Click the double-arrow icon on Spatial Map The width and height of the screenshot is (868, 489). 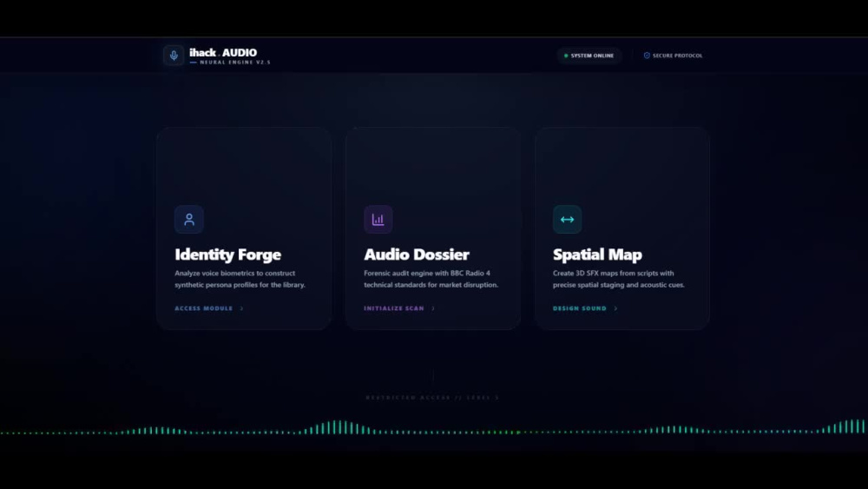click(568, 219)
